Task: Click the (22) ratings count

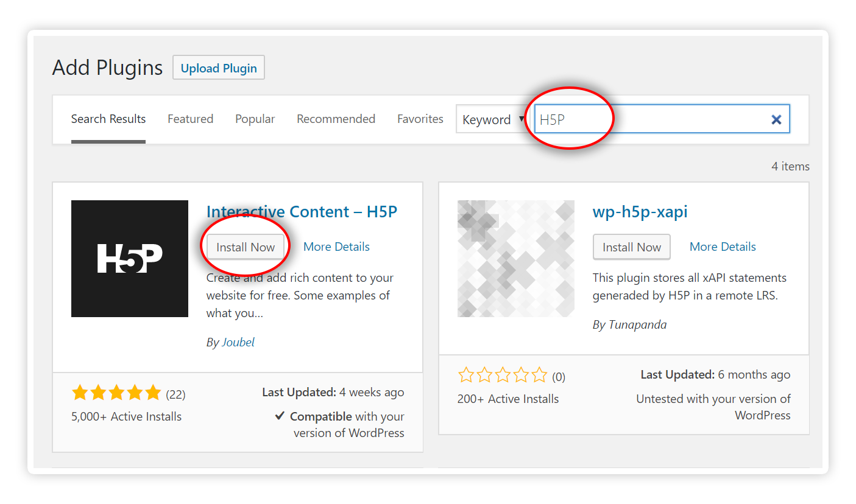Action: pos(175,394)
